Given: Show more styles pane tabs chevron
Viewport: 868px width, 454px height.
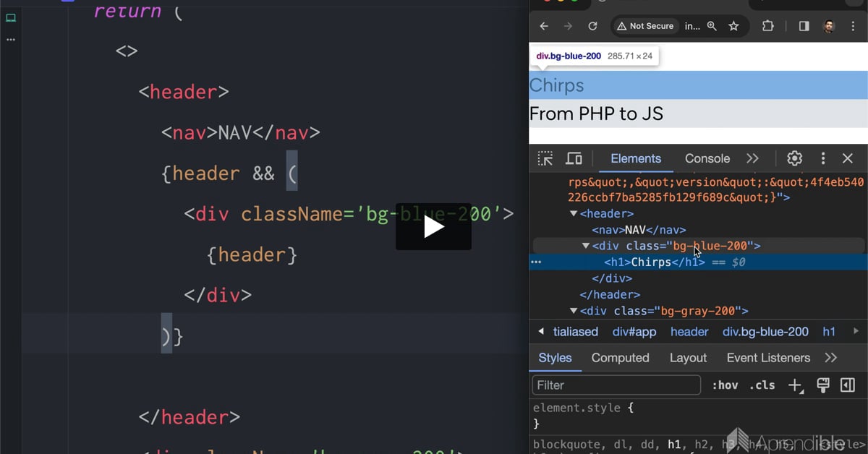Looking at the screenshot, I should pos(830,358).
